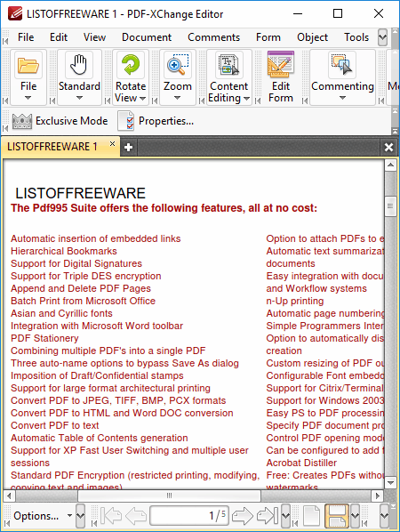The image size is (400, 532).
Task: Open the Tools menu
Action: [x=356, y=37]
